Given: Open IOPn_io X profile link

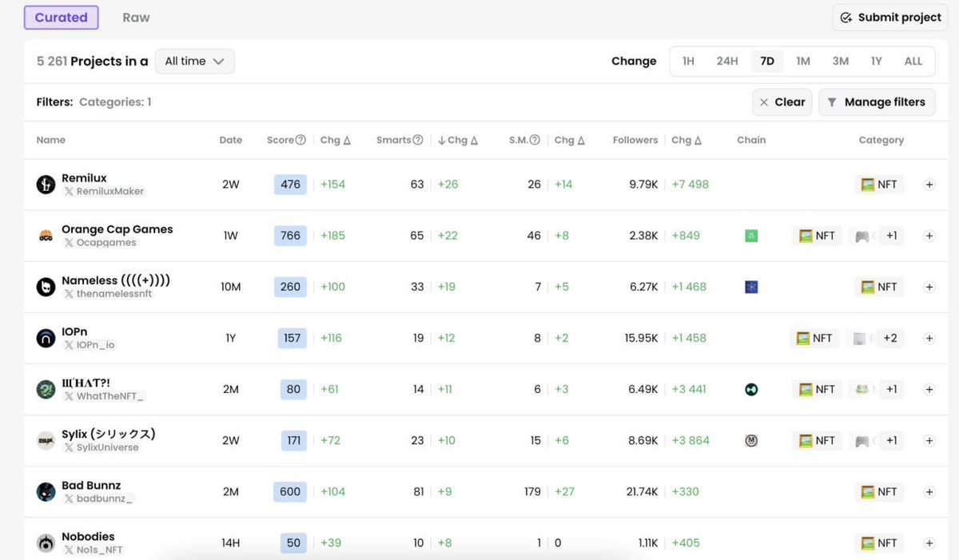Looking at the screenshot, I should coord(90,345).
